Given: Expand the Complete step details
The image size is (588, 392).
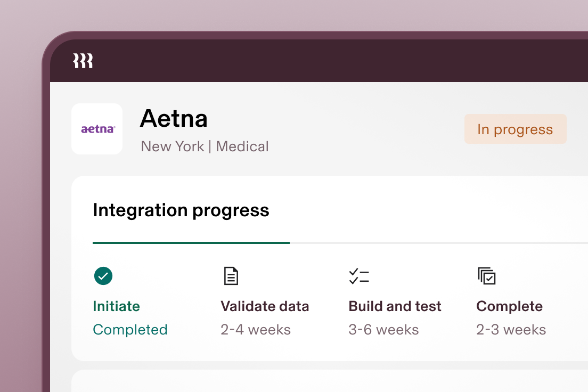Looking at the screenshot, I should [x=509, y=306].
